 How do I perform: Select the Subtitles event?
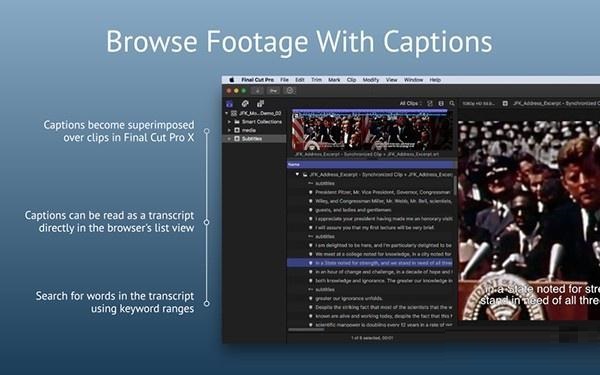[x=254, y=139]
